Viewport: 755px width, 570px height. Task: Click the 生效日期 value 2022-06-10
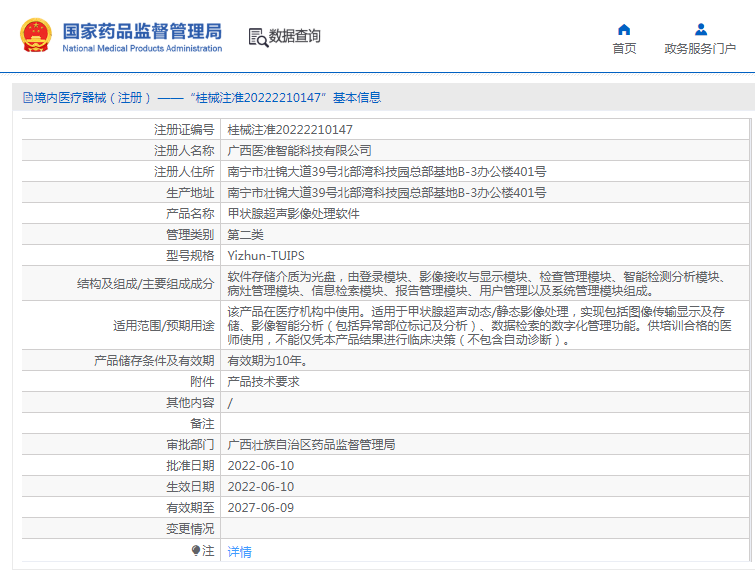(260, 487)
